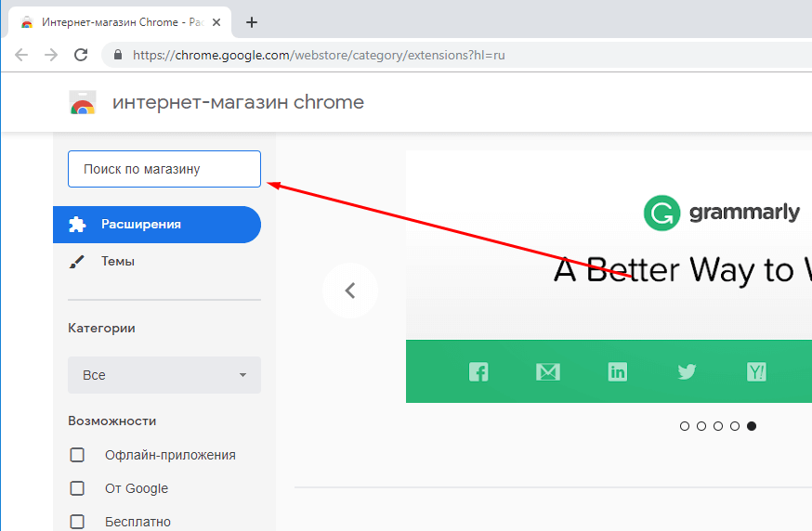Image resolution: width=812 pixels, height=531 pixels.
Task: Click the envelope mail icon in the banner
Action: pos(548,372)
